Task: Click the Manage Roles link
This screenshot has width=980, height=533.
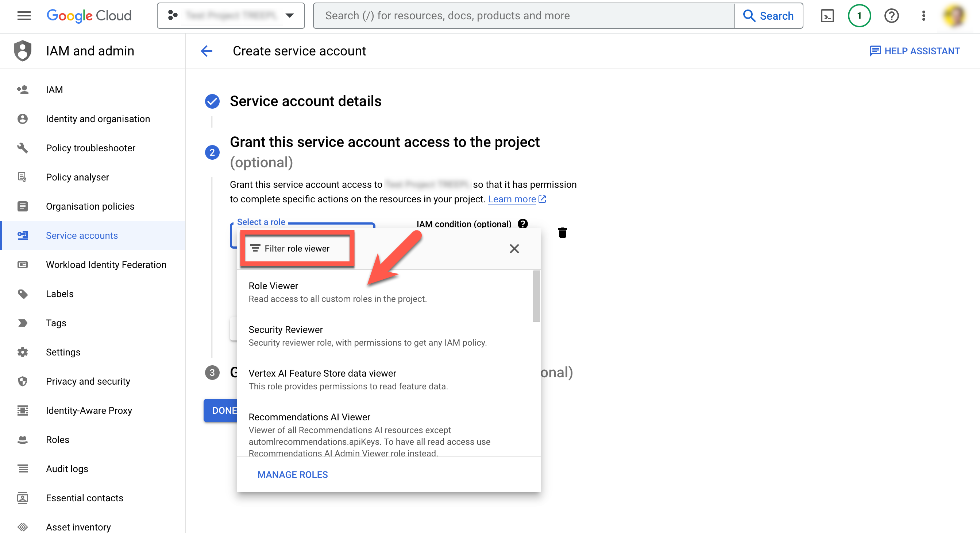Action: [x=293, y=474]
